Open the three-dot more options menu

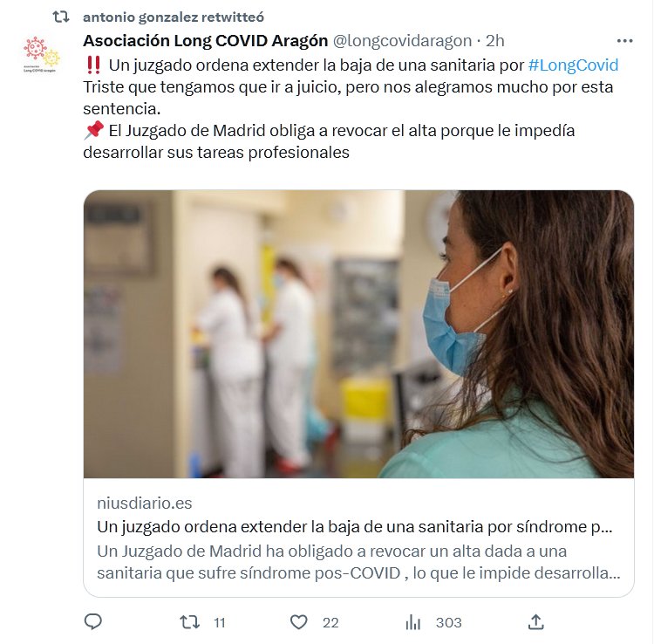[x=624, y=41]
